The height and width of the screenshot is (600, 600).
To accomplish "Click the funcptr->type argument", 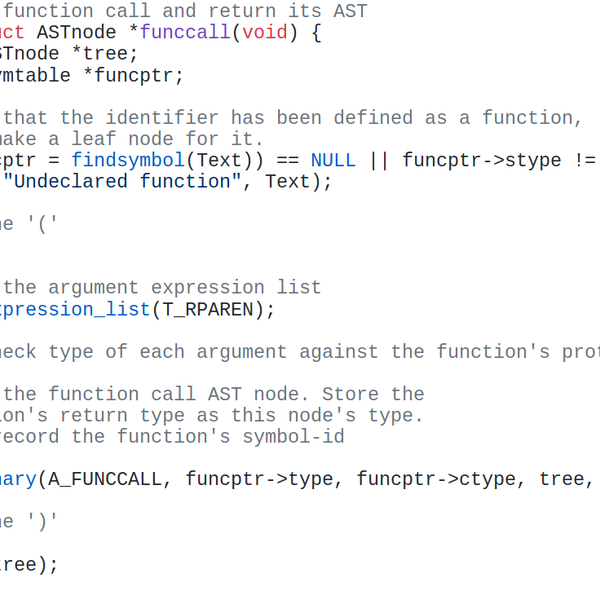I will point(259,479).
